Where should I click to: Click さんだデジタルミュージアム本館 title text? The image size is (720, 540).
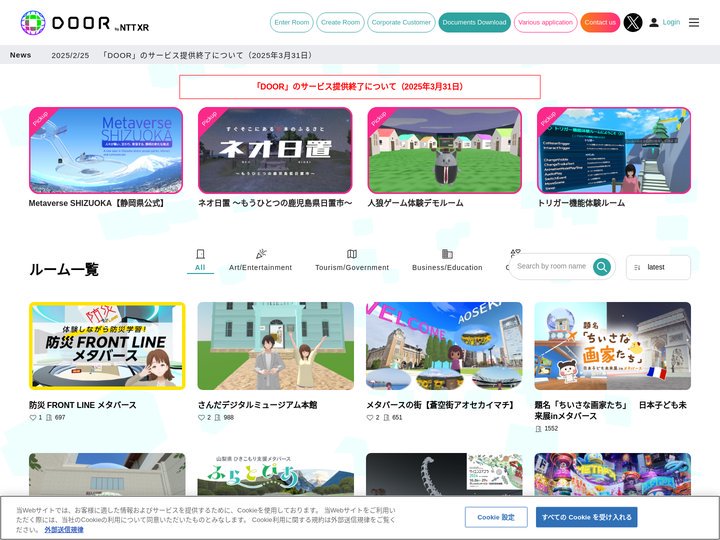(257, 405)
